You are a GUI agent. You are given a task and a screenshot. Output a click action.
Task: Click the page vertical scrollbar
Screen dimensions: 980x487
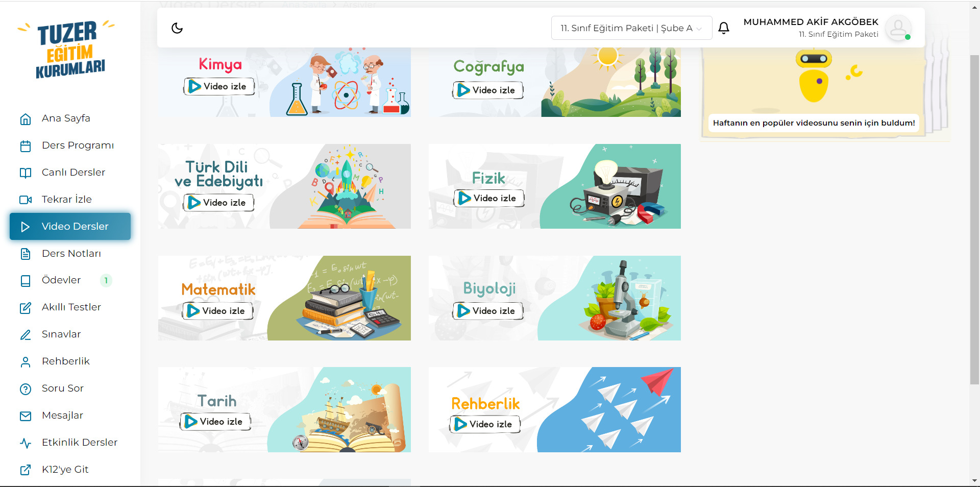[x=974, y=220]
